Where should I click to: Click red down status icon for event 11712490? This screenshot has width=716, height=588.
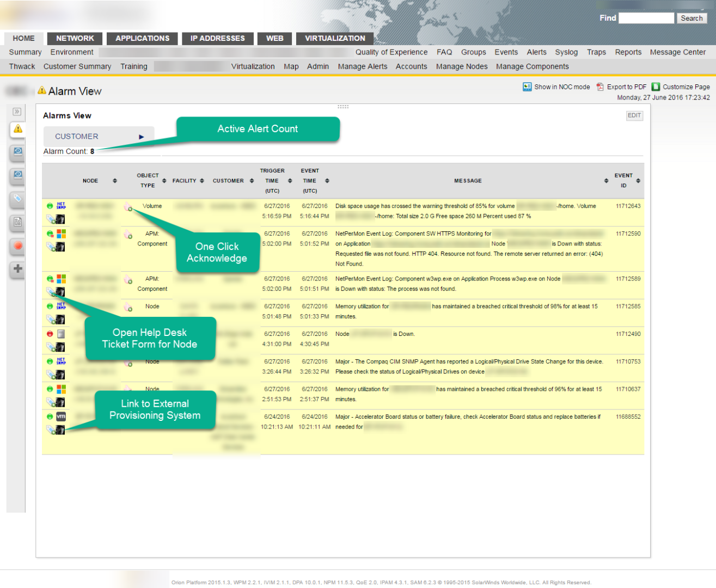tap(50, 334)
